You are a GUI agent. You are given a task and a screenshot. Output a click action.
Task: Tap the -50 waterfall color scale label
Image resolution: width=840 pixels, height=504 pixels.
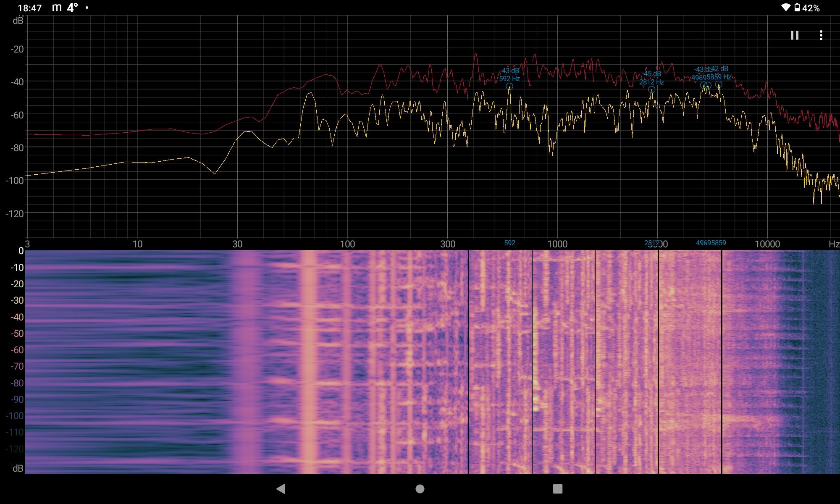tap(17, 333)
